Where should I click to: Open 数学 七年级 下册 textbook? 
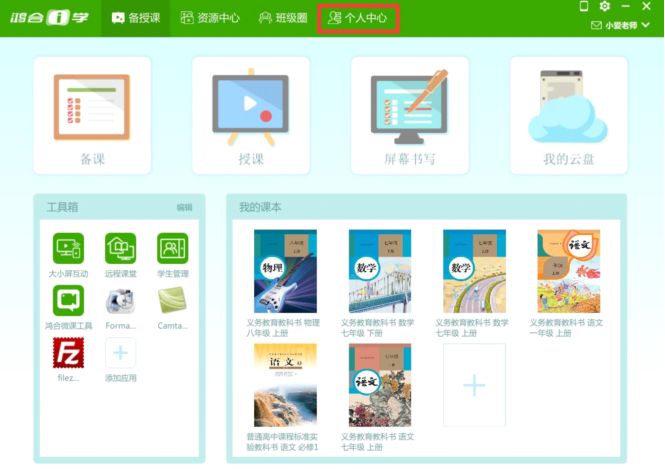380,271
